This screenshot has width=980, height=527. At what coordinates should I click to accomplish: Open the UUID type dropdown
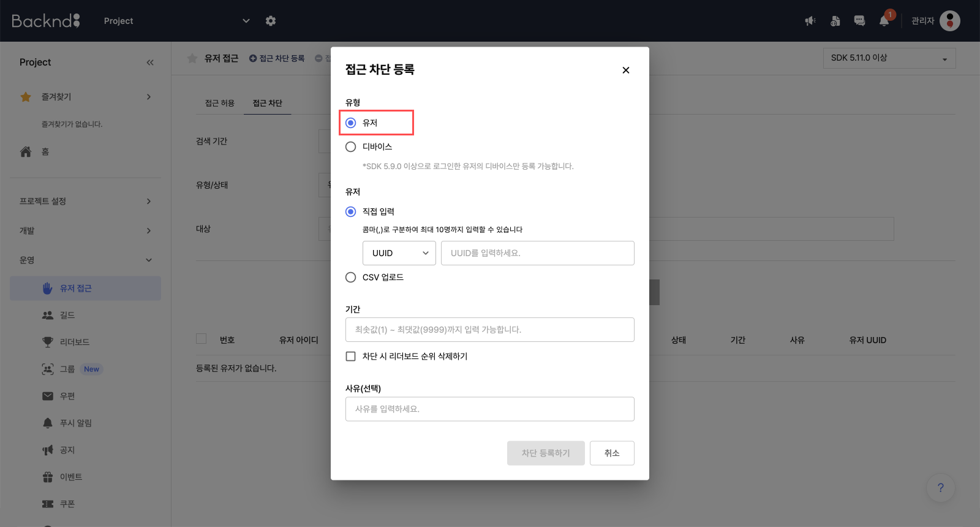point(399,253)
